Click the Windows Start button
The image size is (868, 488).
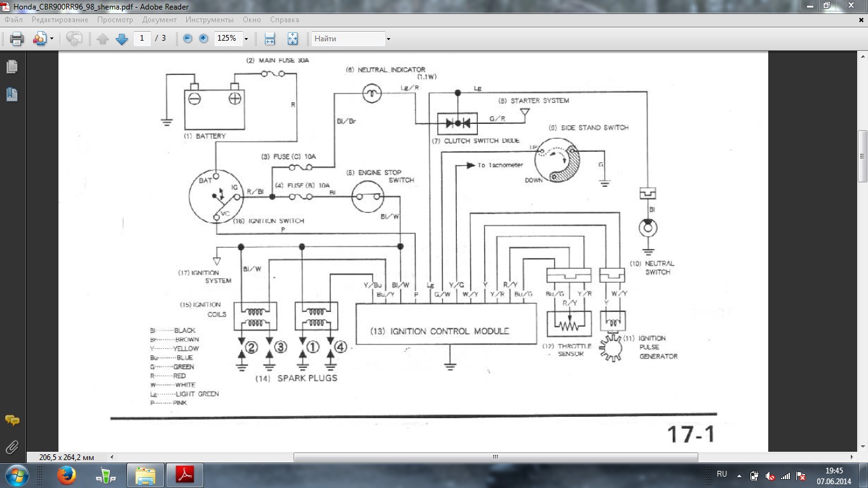16,475
